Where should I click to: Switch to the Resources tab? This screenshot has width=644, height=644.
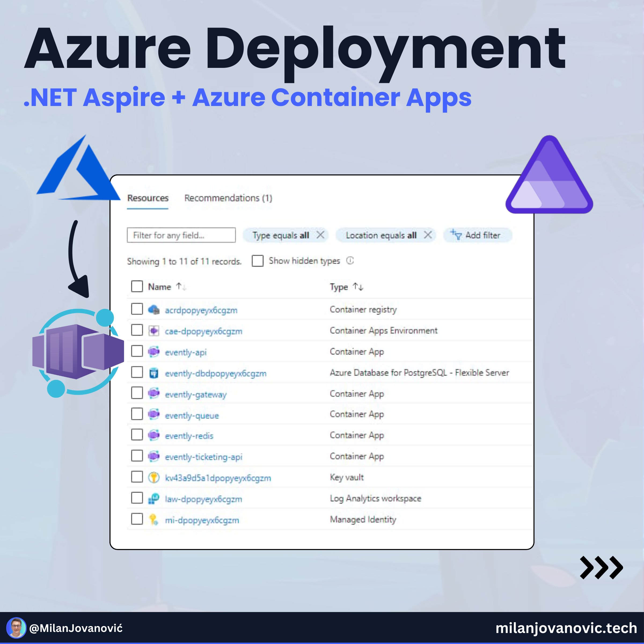[148, 198]
